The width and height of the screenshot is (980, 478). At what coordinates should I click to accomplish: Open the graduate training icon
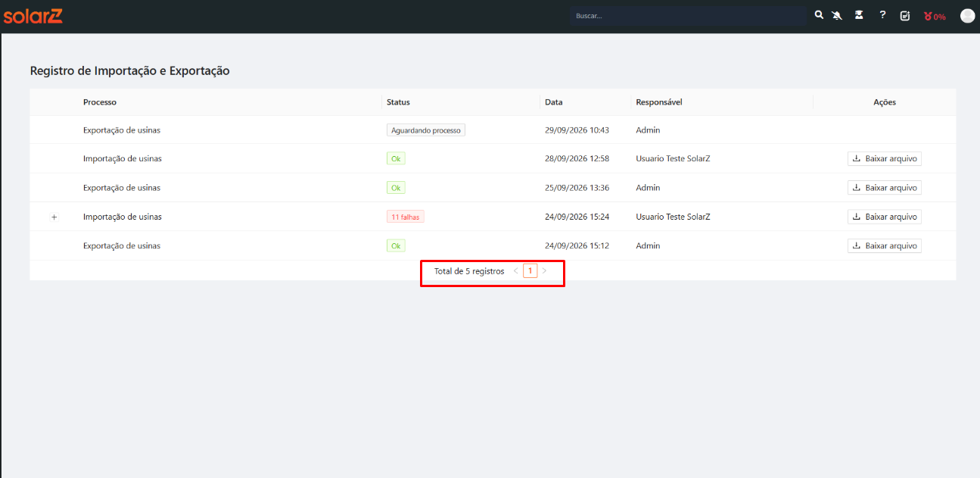point(859,15)
